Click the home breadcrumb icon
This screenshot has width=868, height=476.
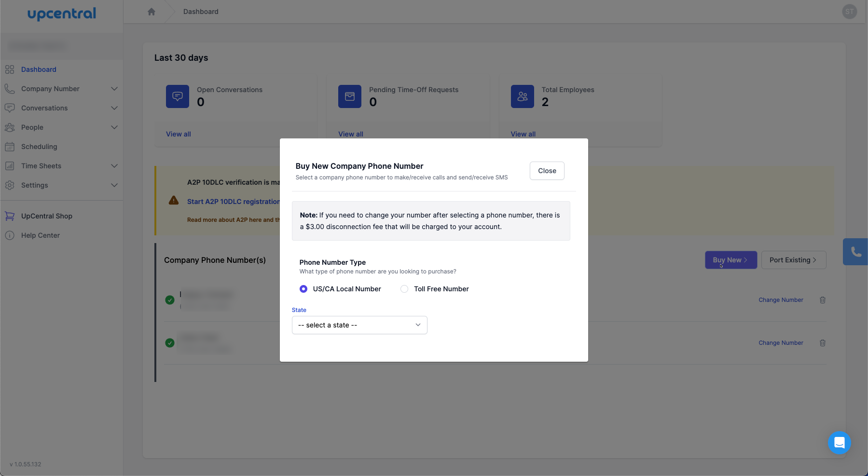tap(152, 11)
